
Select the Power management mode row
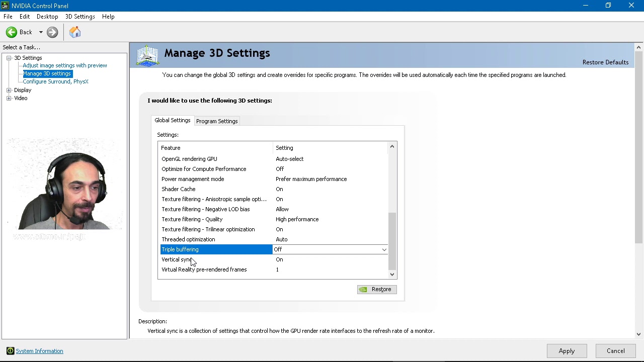[274, 179]
